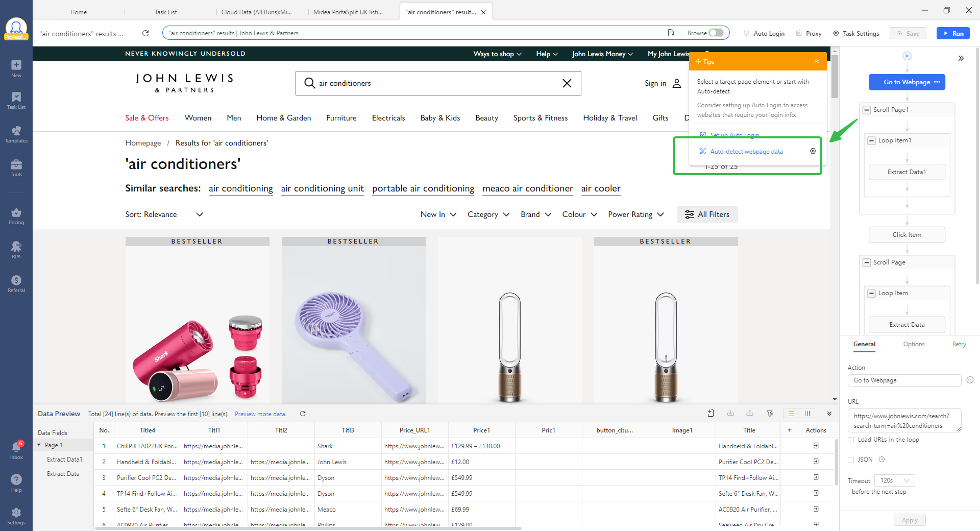Open the Midea PortaSplit UK listing tab
Viewport: 980px width, 531px height.
[348, 12]
